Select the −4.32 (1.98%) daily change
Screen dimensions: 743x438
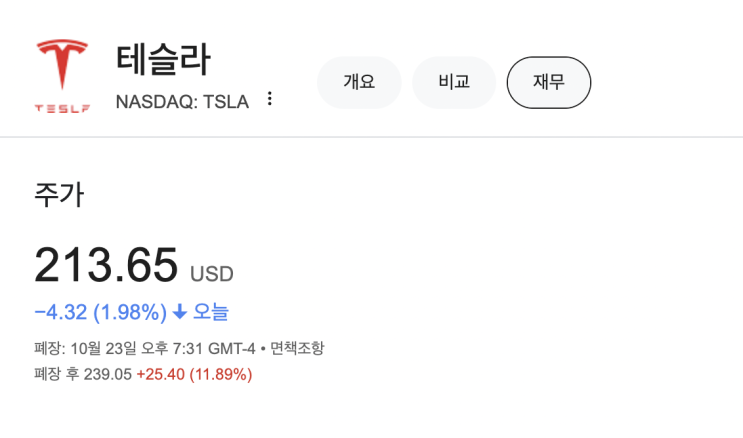[x=100, y=312]
